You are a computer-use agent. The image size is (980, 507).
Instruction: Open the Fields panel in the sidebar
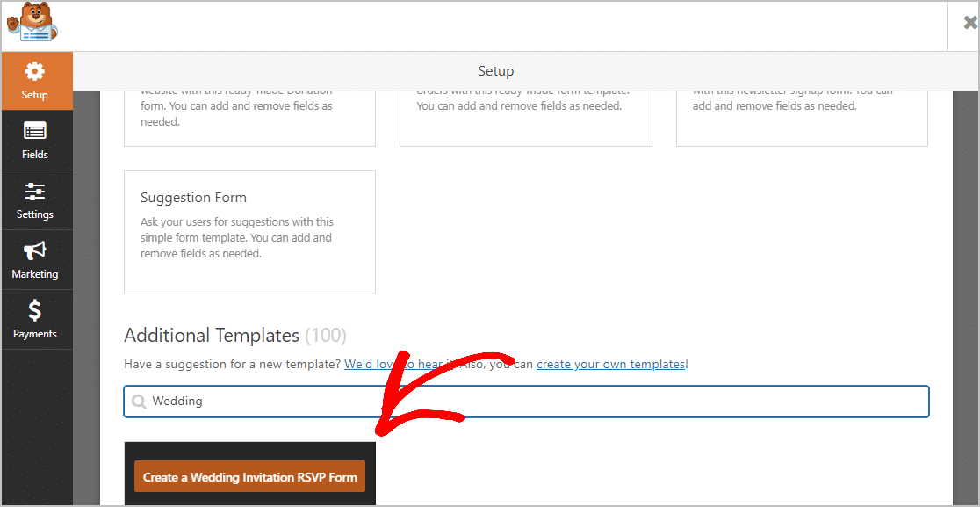click(x=37, y=140)
